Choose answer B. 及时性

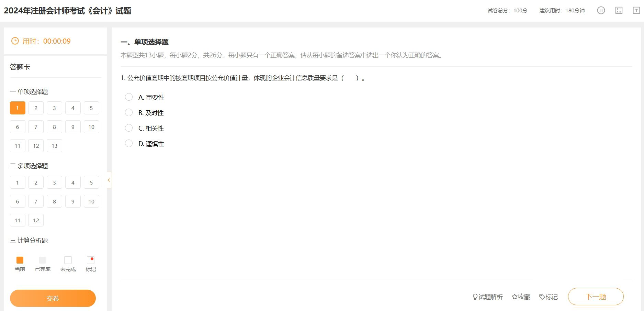(x=129, y=113)
